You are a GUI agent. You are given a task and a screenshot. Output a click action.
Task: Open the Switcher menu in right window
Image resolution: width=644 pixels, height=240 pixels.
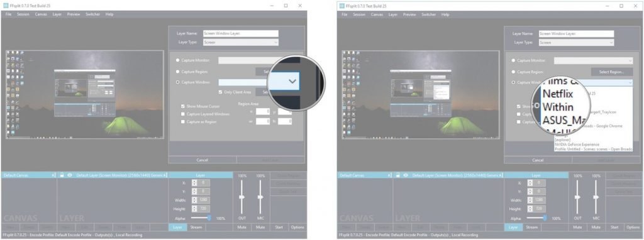point(428,14)
